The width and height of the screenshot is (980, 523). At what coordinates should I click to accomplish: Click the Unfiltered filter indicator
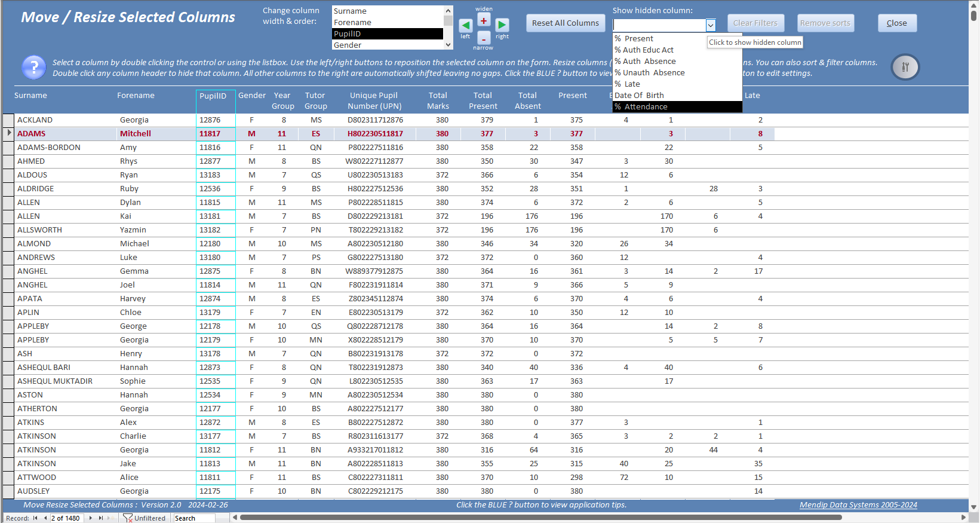pyautogui.click(x=144, y=518)
